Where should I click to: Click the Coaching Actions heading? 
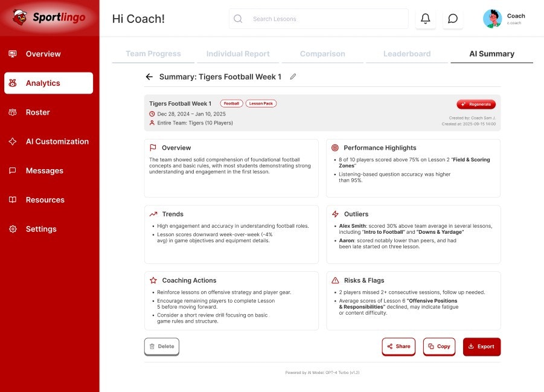pyautogui.click(x=189, y=280)
